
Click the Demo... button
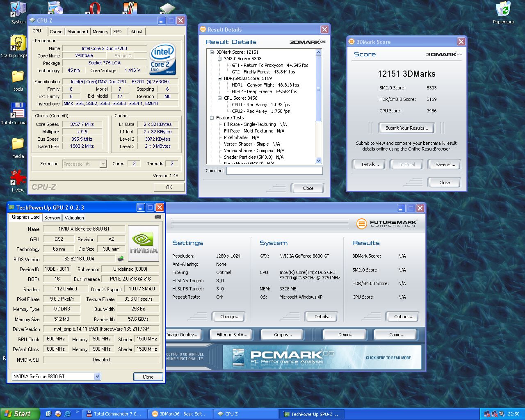pyautogui.click(x=346, y=335)
